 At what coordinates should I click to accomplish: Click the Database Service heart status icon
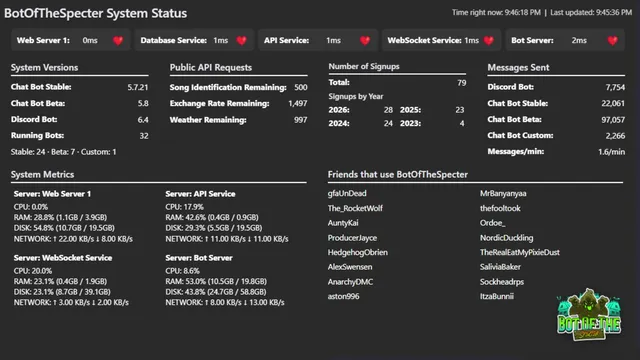coord(242,40)
